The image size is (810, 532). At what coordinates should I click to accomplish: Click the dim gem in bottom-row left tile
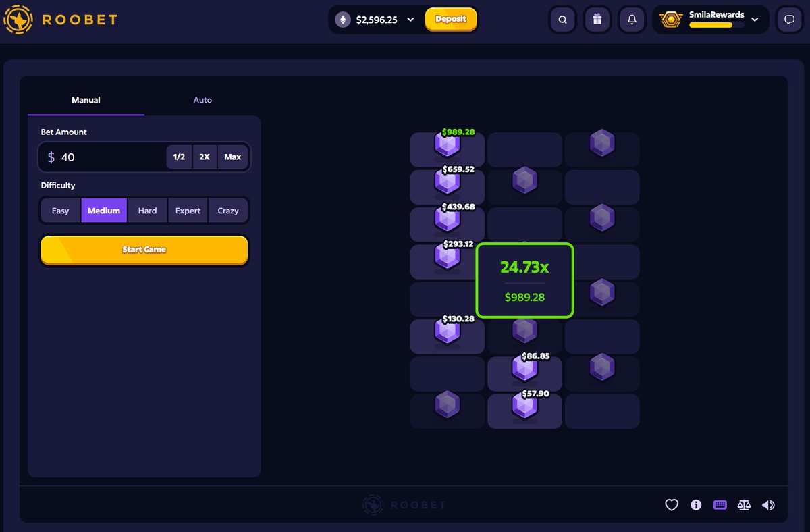447,404
